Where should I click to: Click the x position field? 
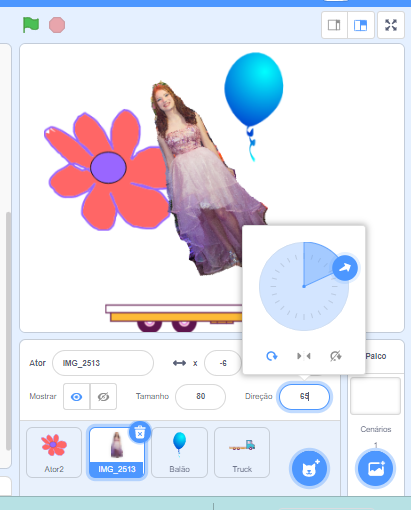tap(223, 363)
